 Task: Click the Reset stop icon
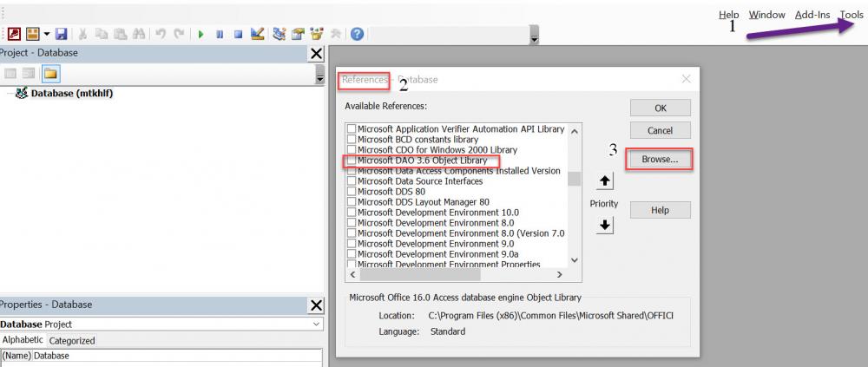238,35
